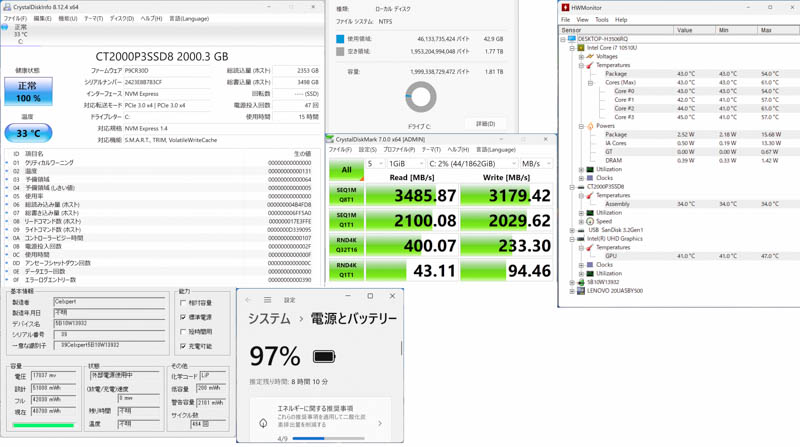The image size is (800, 447).
Task: Click the green All benchmark button
Action: pyautogui.click(x=346, y=170)
